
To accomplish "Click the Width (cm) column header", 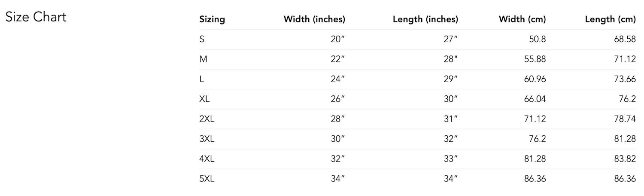I will tap(522, 19).
